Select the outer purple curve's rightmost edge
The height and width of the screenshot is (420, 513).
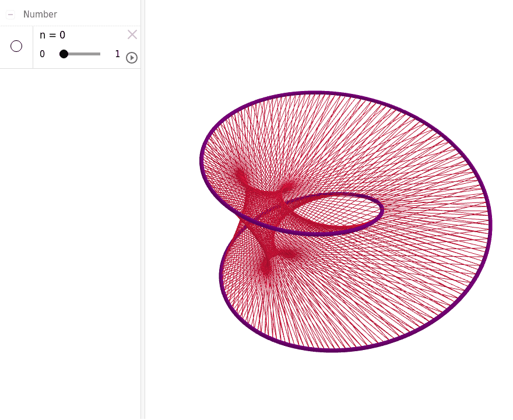pyautogui.click(x=490, y=225)
